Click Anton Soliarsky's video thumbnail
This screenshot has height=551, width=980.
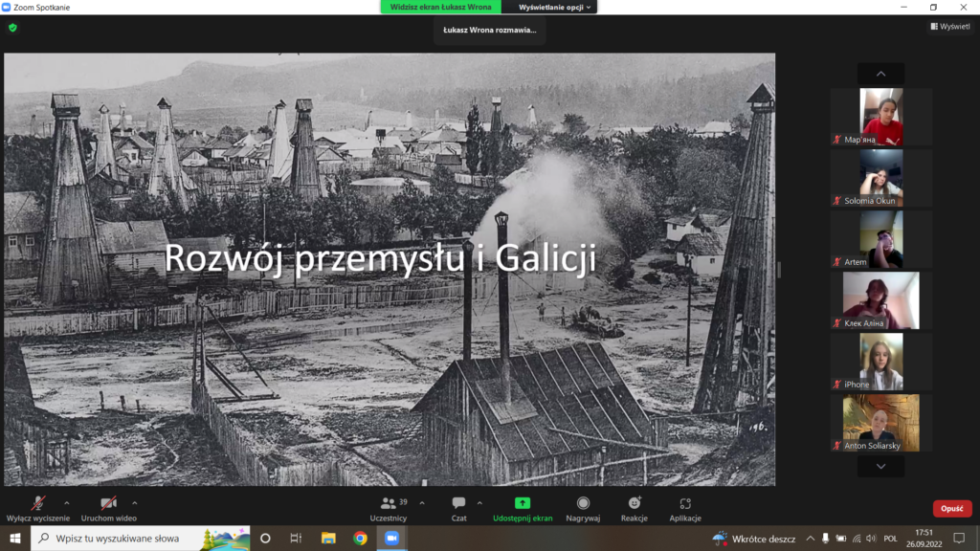[x=880, y=423]
